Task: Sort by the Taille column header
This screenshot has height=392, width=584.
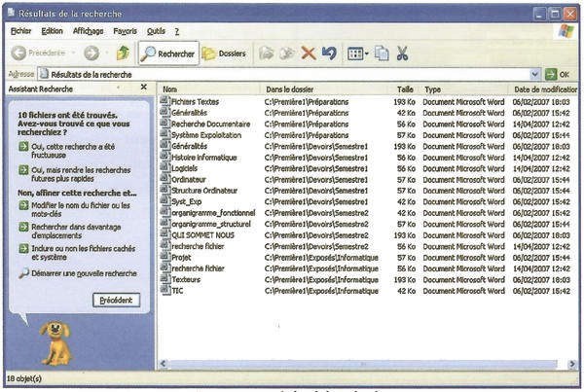Action: coord(405,89)
